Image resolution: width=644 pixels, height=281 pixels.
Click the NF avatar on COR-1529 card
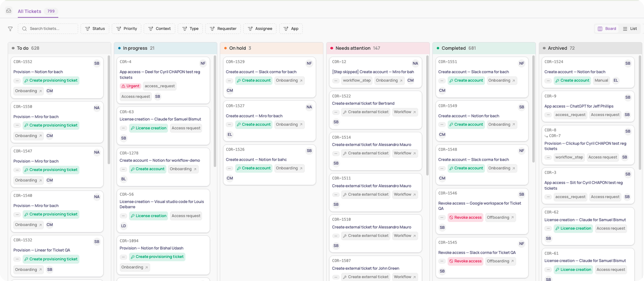309,63
